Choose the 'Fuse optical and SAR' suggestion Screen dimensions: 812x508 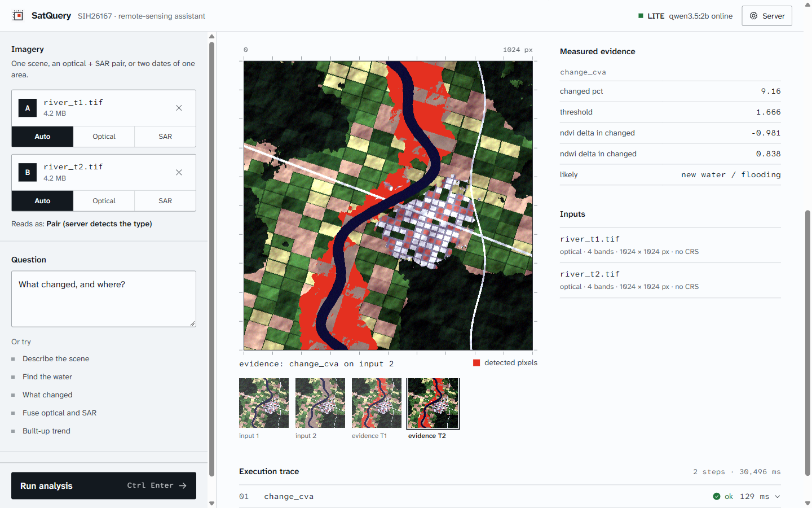point(59,413)
